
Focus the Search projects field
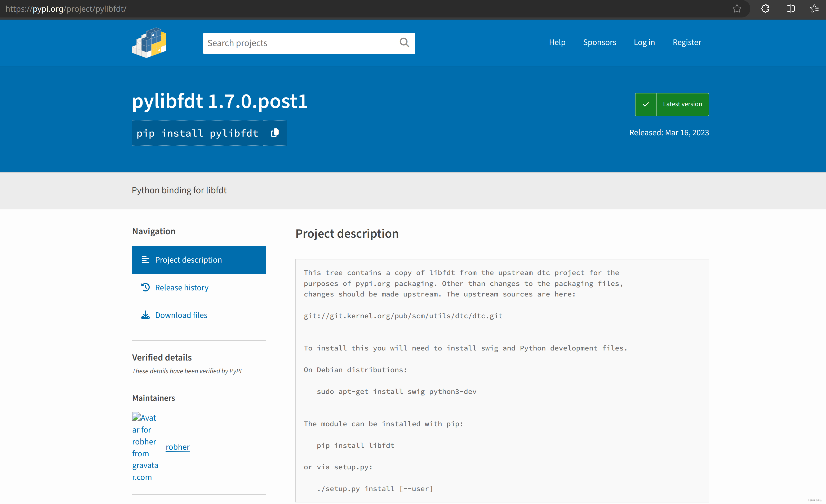(x=309, y=43)
